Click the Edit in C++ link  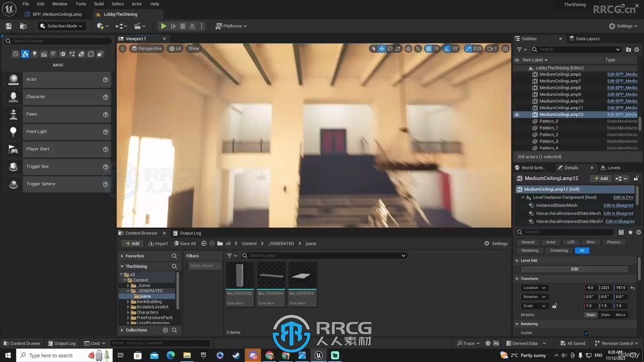[623, 198]
